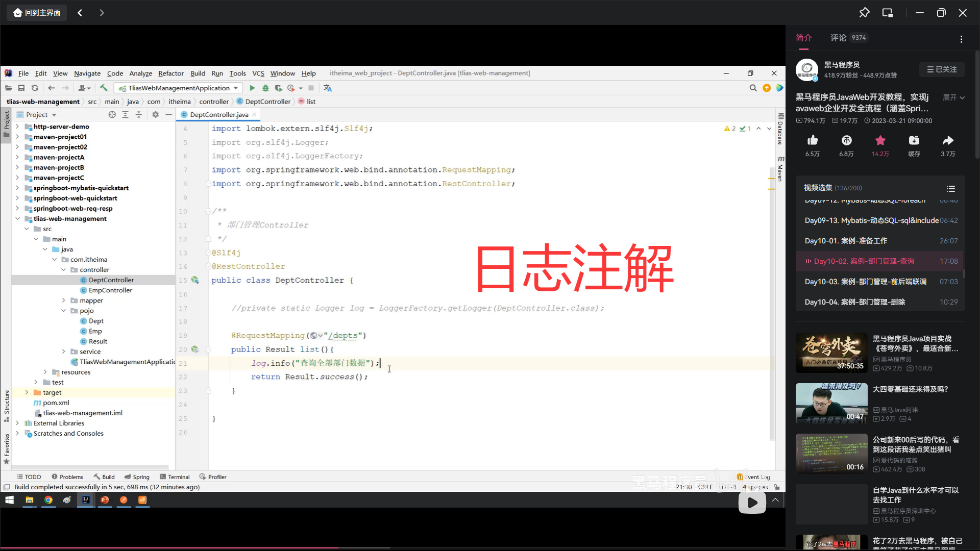Open project panel settings gear

point(156,115)
